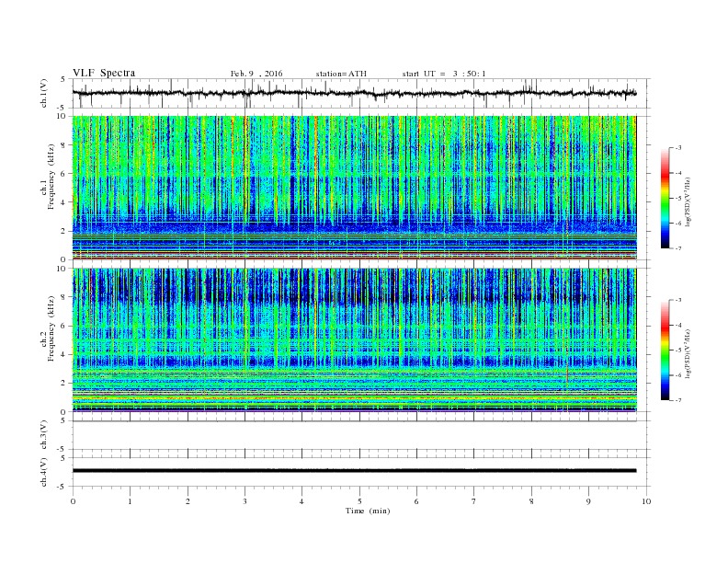Click the time axis tick label "4"
This screenshot has height=563, width=728.
(302, 501)
